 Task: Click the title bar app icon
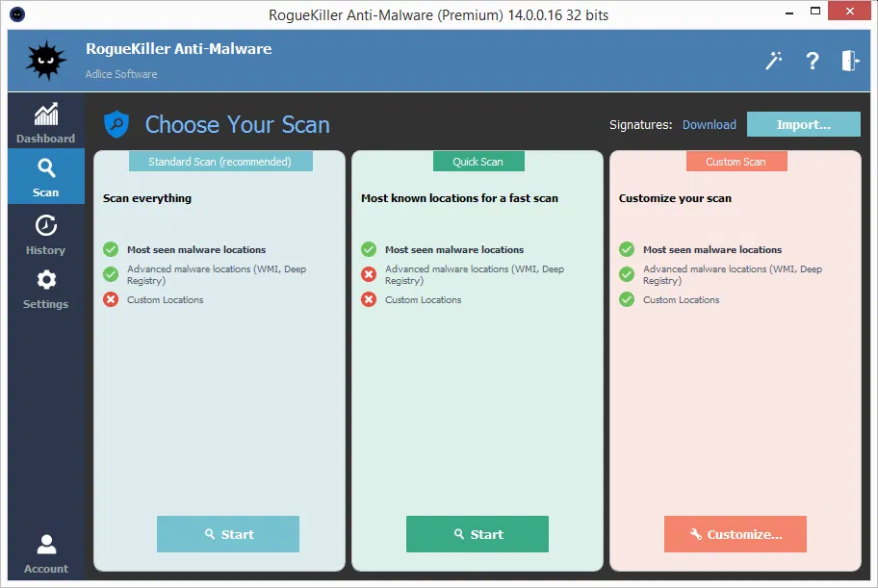(17, 14)
